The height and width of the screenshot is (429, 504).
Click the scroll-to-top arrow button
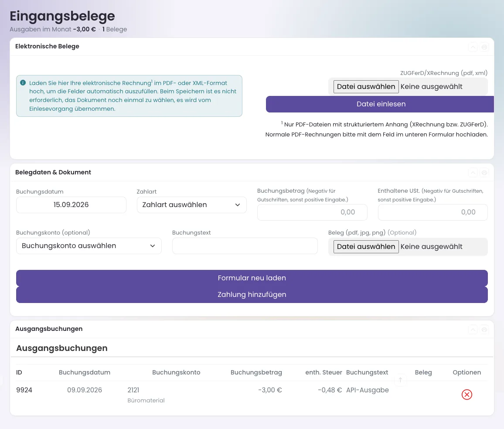click(x=400, y=380)
